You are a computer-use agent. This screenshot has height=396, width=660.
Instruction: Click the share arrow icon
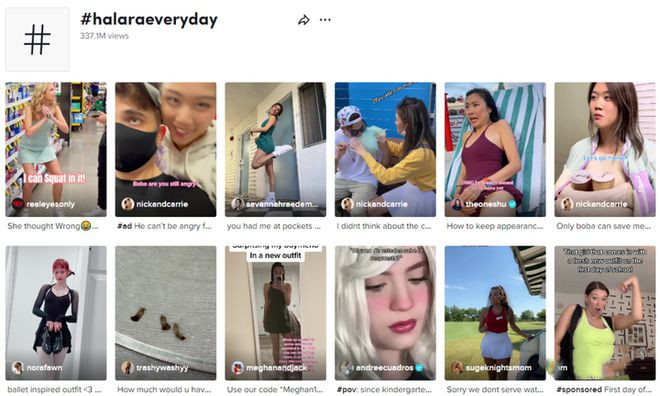click(303, 20)
